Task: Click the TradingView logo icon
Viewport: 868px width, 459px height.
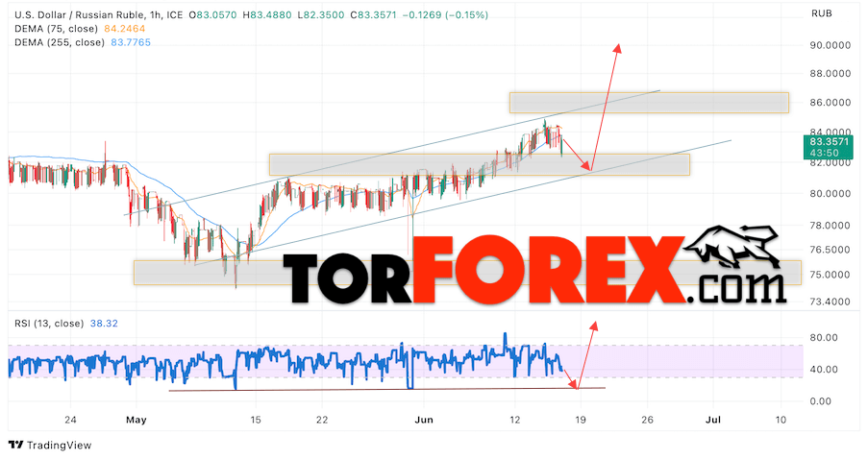Action: [15, 445]
